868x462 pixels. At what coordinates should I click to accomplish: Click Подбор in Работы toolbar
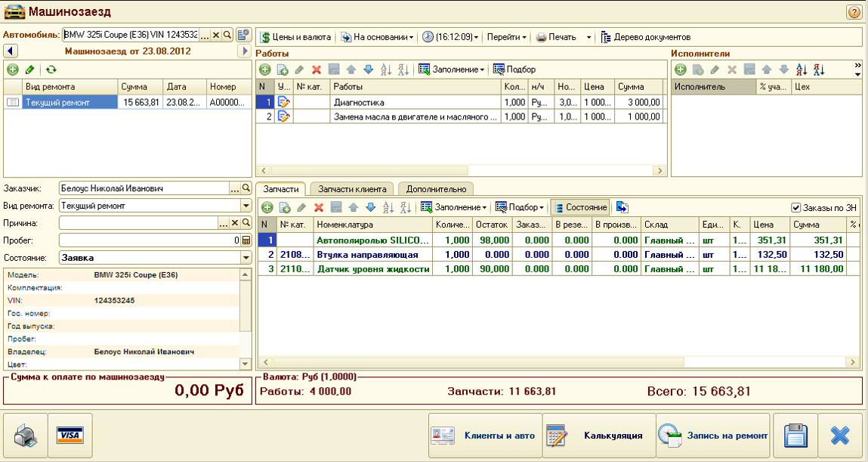[x=514, y=70]
